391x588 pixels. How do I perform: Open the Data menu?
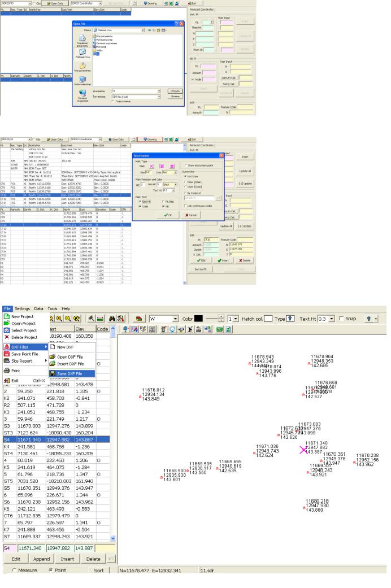pos(38,308)
